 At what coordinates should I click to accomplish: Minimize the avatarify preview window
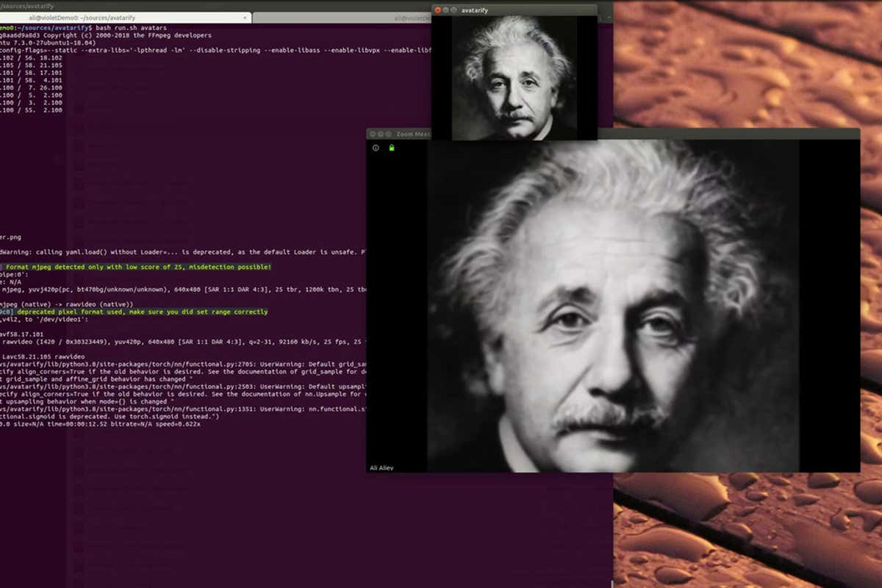coord(446,10)
